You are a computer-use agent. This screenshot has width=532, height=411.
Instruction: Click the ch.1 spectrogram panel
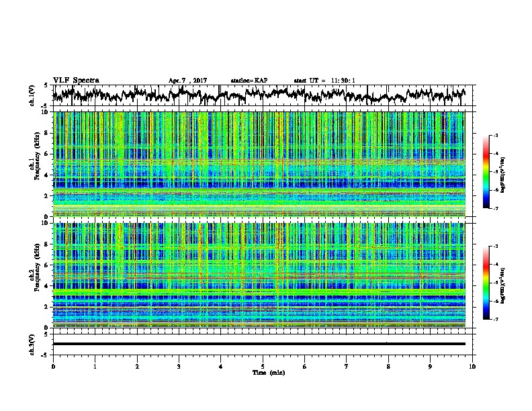point(259,164)
